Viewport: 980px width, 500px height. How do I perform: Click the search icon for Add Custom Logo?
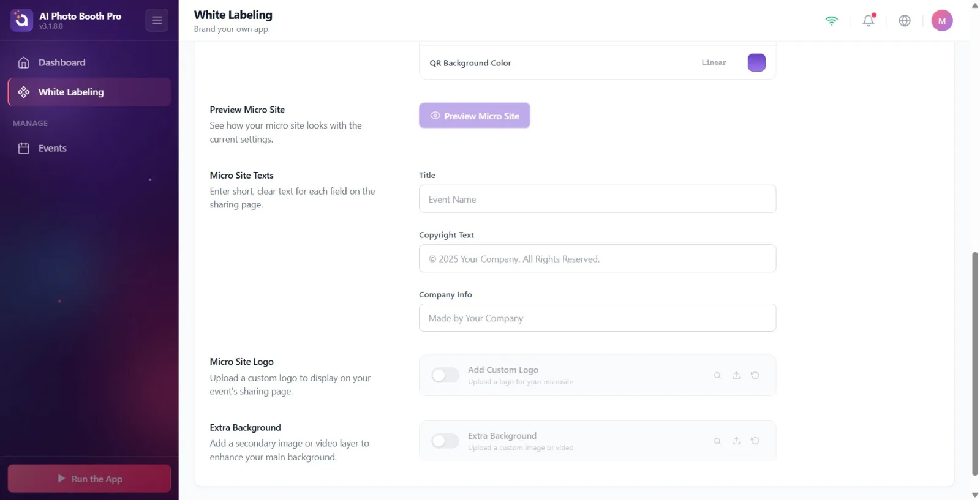pyautogui.click(x=717, y=375)
